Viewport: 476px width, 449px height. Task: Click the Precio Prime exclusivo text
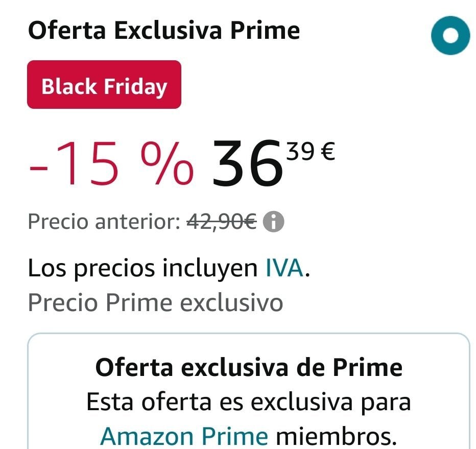pyautogui.click(x=155, y=303)
